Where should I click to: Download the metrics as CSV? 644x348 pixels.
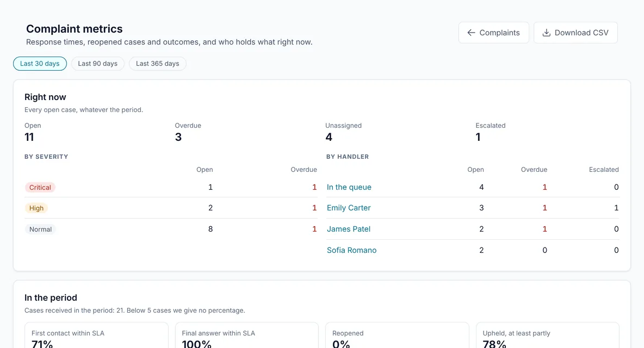point(575,33)
